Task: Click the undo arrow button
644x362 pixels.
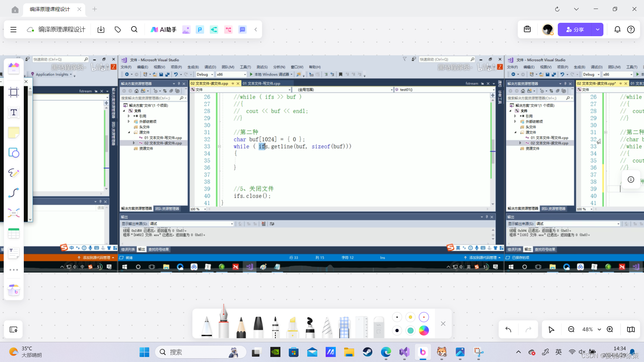Action: pos(508,329)
